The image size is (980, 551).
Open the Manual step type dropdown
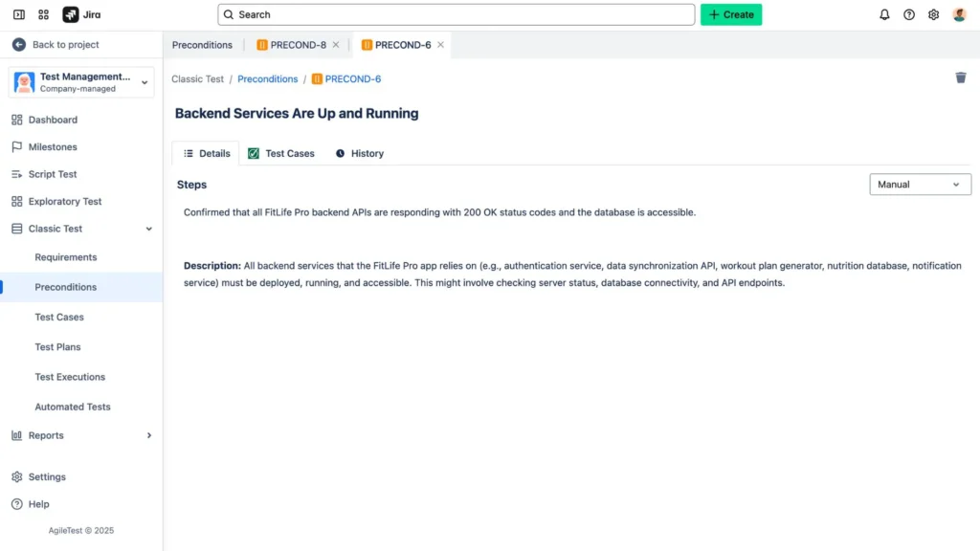pyautogui.click(x=920, y=185)
